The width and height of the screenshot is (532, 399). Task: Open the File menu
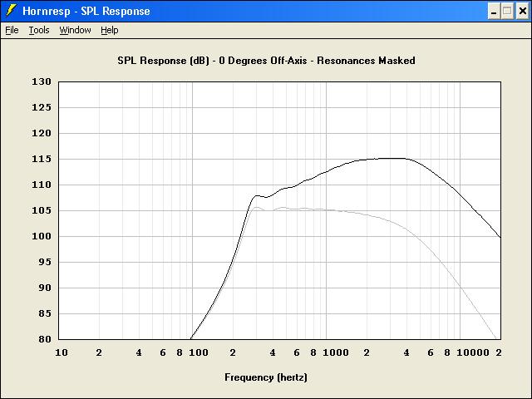(12, 30)
